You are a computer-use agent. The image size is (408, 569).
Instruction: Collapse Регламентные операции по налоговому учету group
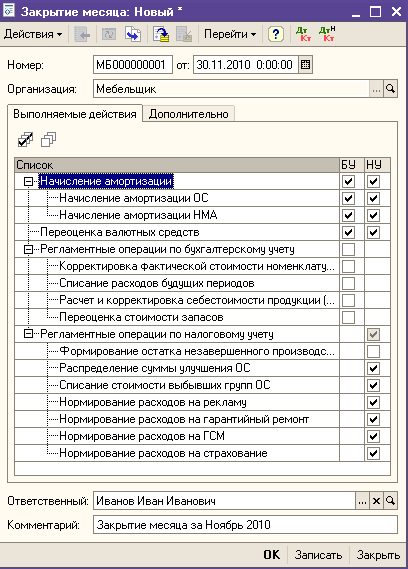coord(28,334)
